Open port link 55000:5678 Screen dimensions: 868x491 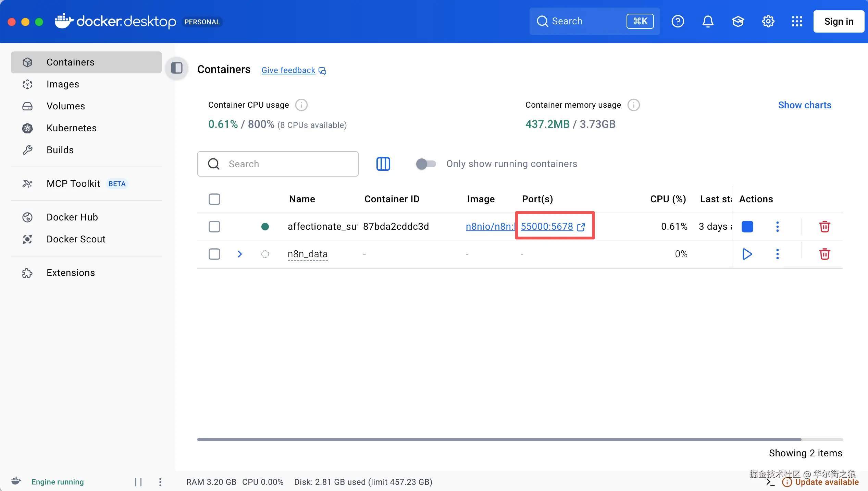(x=547, y=227)
